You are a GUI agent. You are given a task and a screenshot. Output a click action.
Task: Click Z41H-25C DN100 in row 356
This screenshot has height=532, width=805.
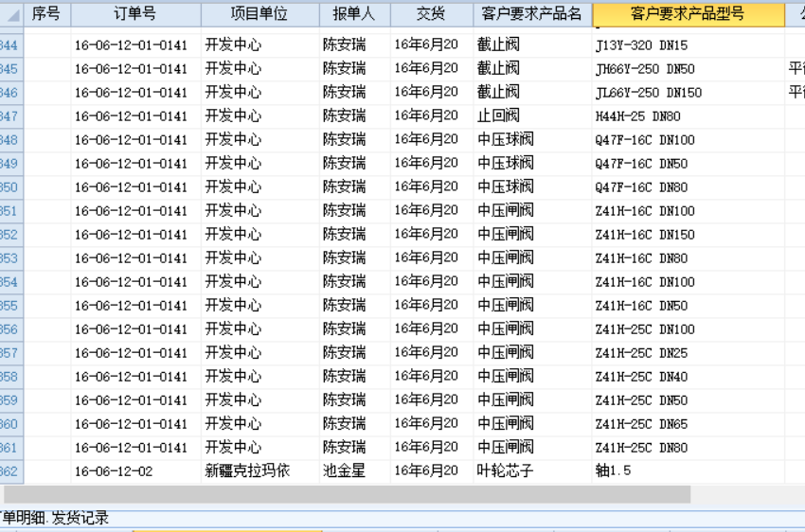688,328
